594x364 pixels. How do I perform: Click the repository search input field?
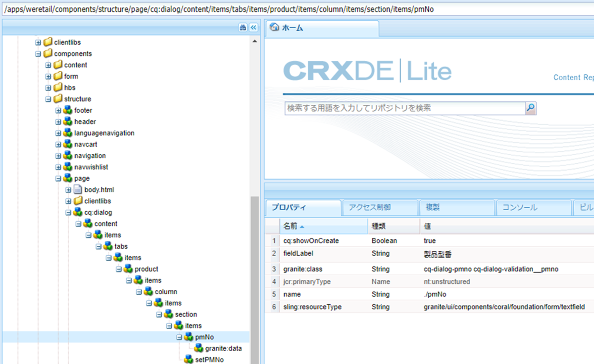tap(405, 108)
